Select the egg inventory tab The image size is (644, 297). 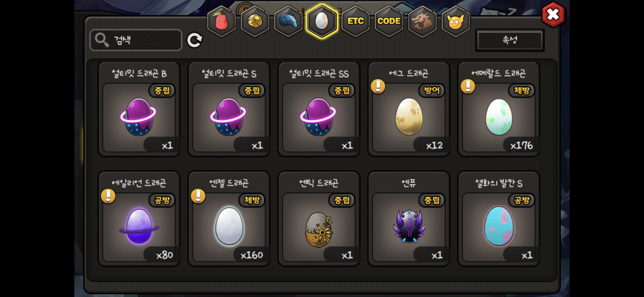(x=322, y=21)
